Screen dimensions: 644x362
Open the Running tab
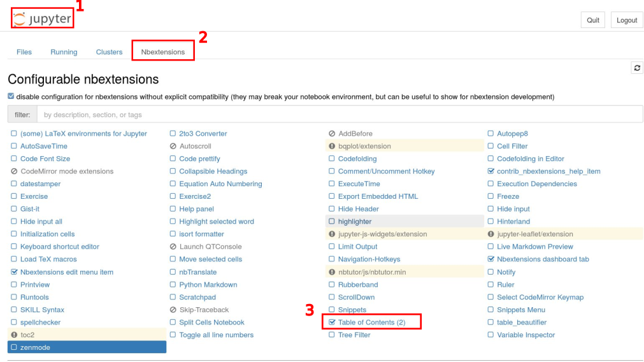point(64,52)
